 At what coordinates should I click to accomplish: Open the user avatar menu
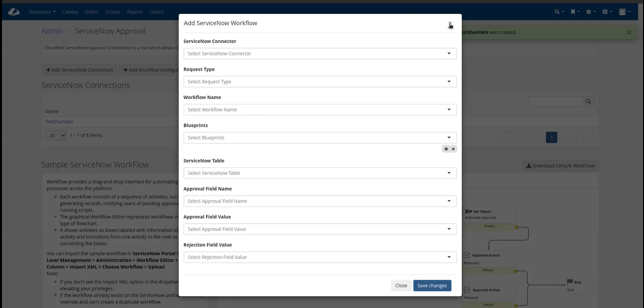pos(624,12)
